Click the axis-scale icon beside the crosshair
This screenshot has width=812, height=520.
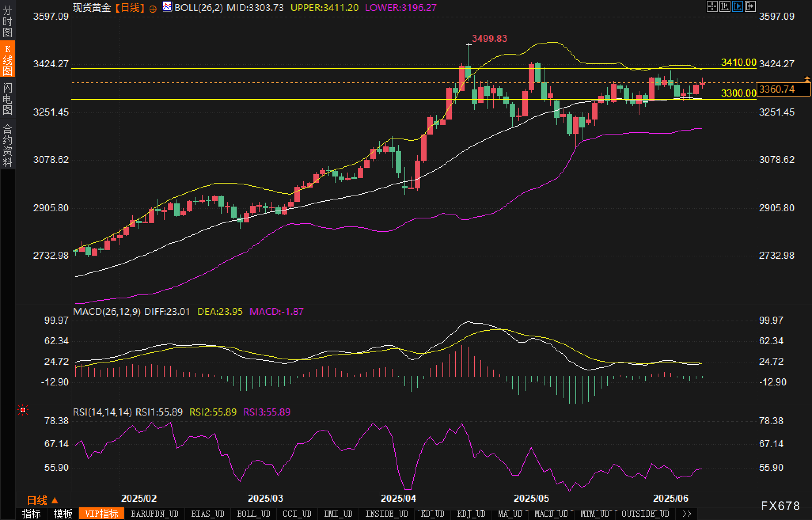tap(725, 6)
